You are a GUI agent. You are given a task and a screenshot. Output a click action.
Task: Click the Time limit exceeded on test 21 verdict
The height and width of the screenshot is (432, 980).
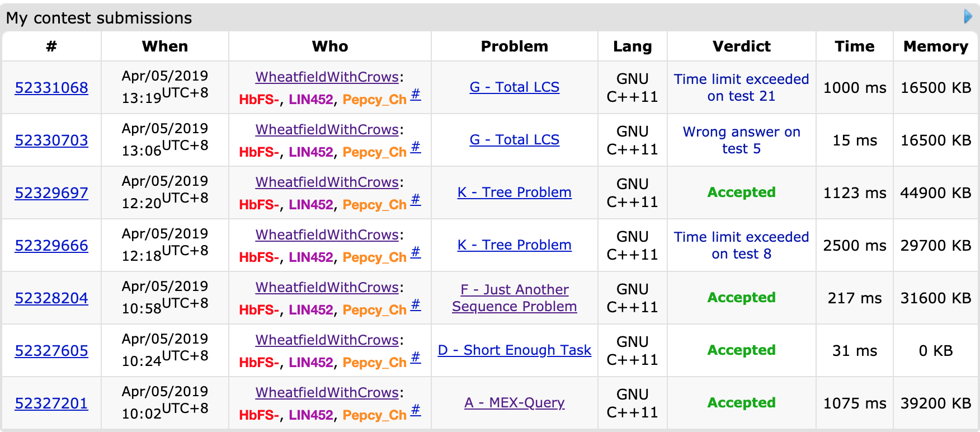pos(741,87)
